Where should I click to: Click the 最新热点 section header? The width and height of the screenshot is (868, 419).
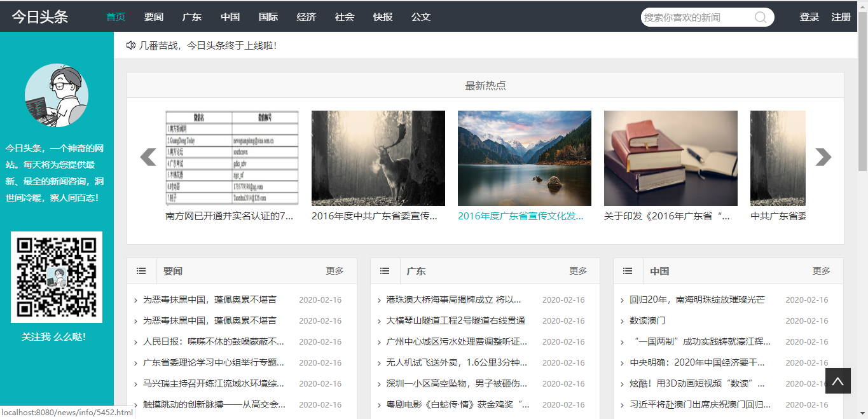click(485, 86)
